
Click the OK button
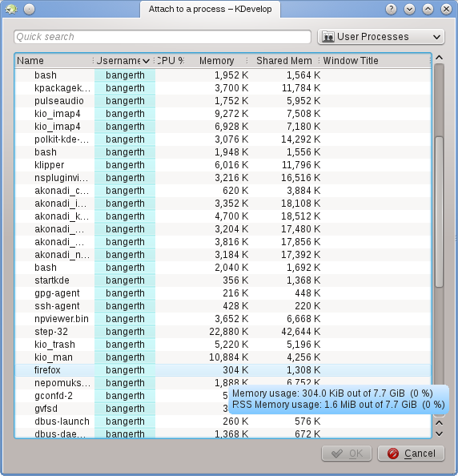coord(347,454)
